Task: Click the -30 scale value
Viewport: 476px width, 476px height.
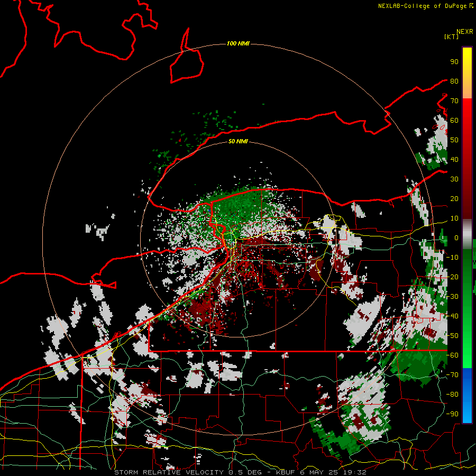Action: (x=452, y=297)
